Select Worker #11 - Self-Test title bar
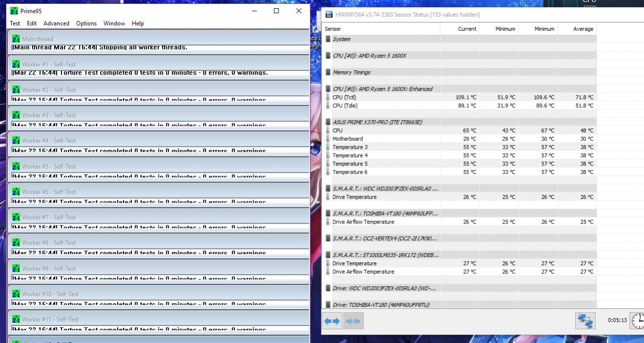 158,320
